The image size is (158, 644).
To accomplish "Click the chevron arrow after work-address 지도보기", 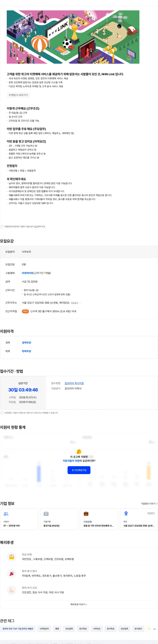I will point(80,303).
